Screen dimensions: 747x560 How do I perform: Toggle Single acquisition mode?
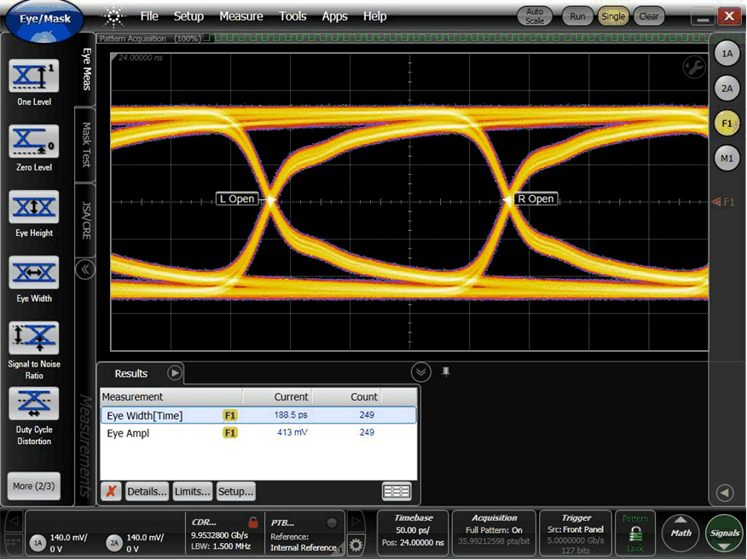[x=613, y=15]
